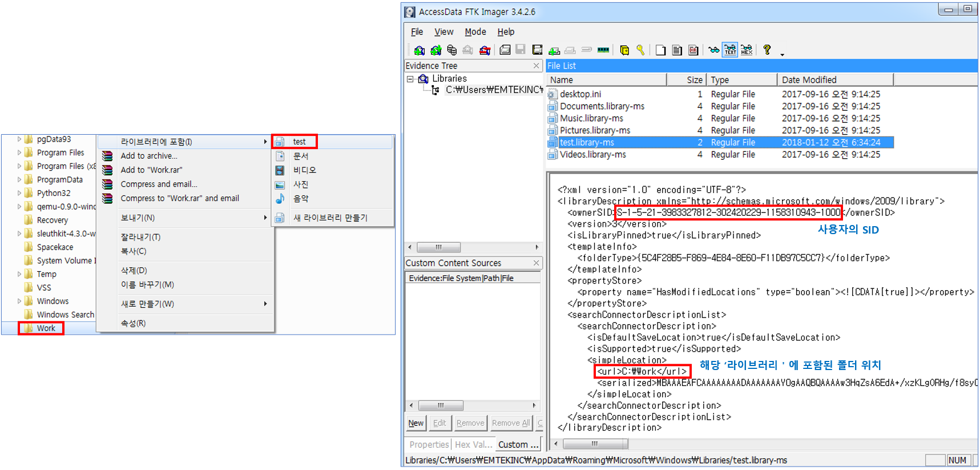Viewport: 980px width, 470px height.
Task: Open the Mode menu
Action: [x=475, y=32]
